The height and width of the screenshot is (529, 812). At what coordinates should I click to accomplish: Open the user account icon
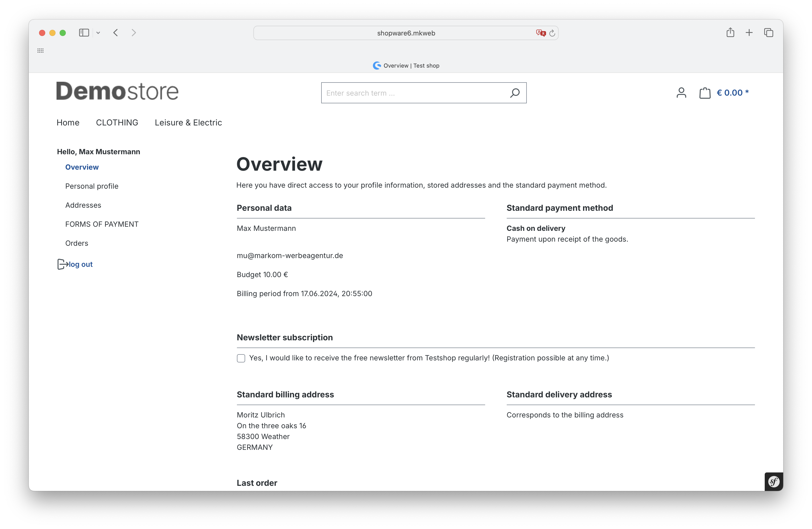[x=681, y=93]
